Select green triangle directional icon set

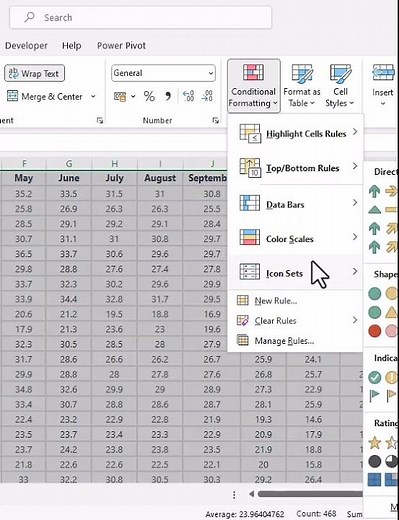point(375,210)
